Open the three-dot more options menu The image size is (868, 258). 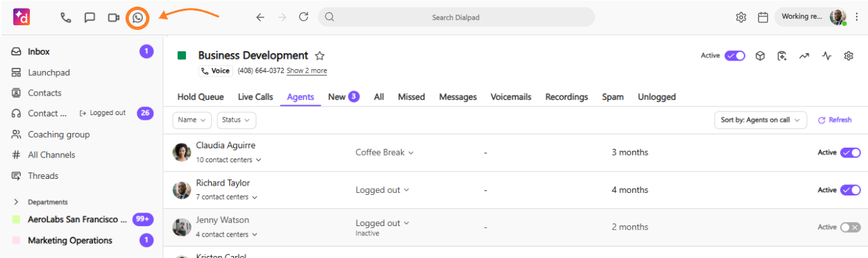pyautogui.click(x=857, y=17)
